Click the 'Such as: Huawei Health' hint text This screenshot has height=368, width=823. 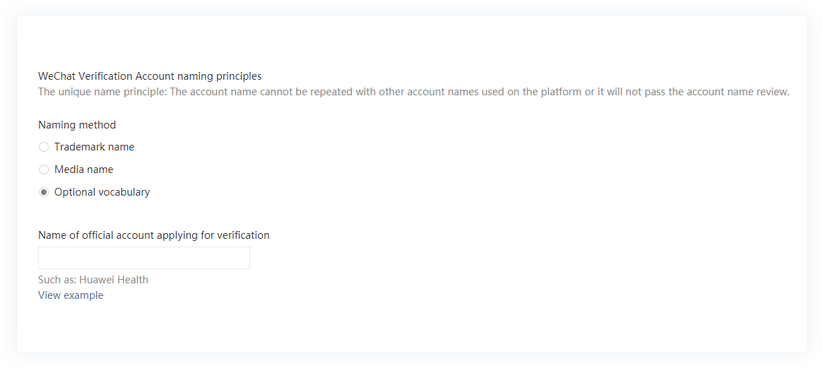coord(93,280)
